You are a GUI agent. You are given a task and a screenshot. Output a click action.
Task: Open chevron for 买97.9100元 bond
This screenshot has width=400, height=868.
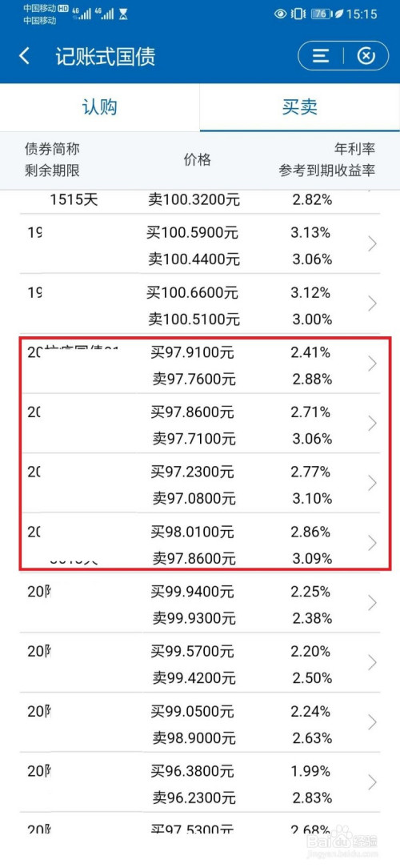372,364
